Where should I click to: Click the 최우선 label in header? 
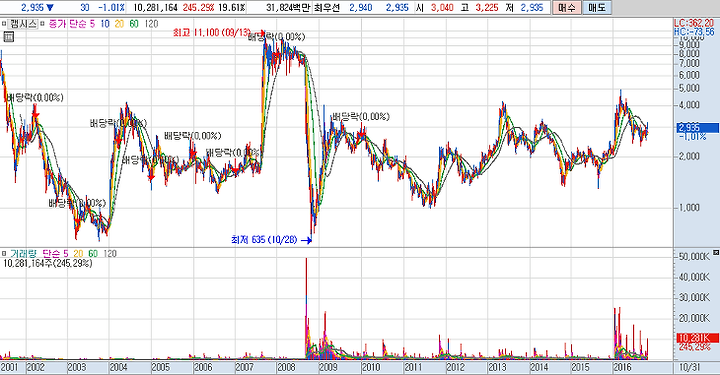[327, 8]
